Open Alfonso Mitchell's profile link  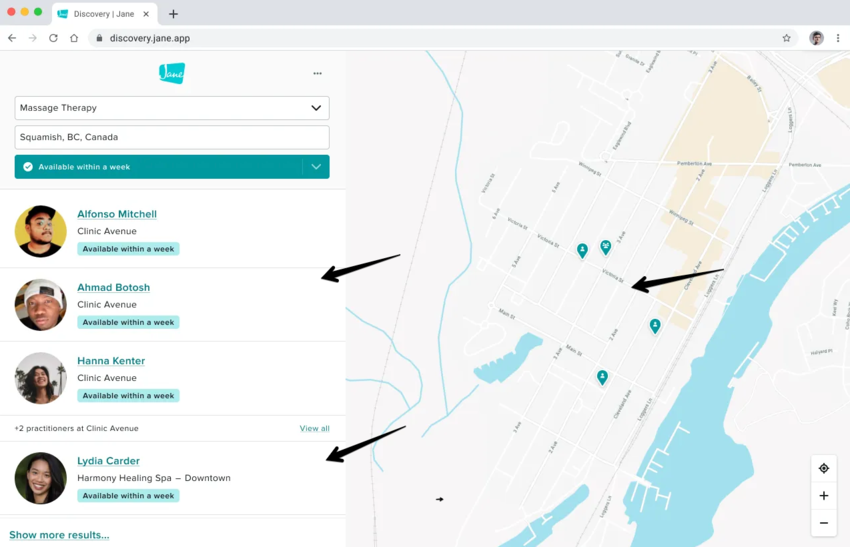[117, 214]
